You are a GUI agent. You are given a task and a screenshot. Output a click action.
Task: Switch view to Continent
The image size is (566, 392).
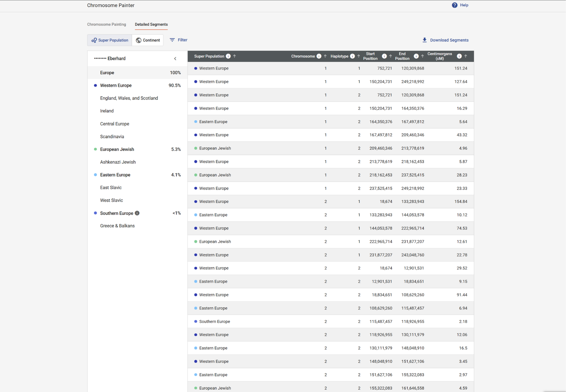(148, 40)
